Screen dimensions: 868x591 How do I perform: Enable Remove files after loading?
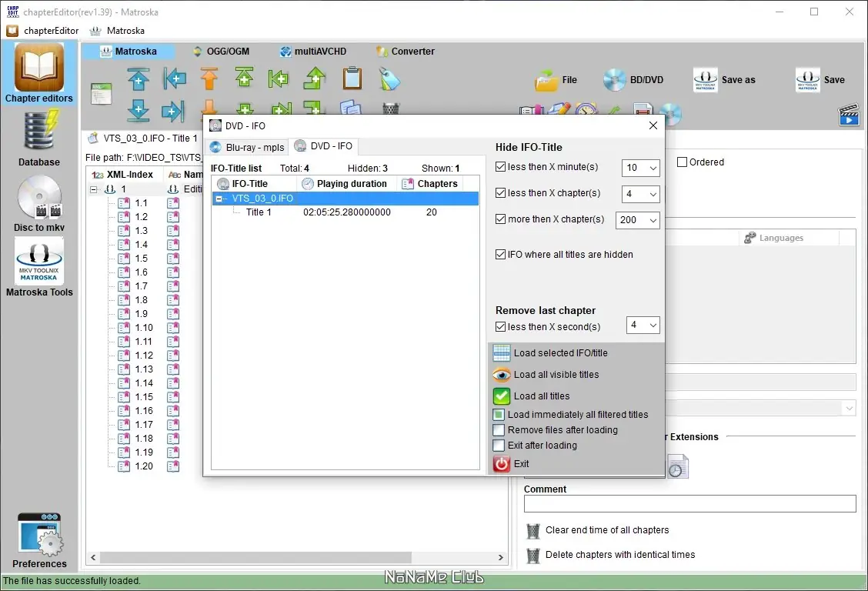click(x=499, y=430)
